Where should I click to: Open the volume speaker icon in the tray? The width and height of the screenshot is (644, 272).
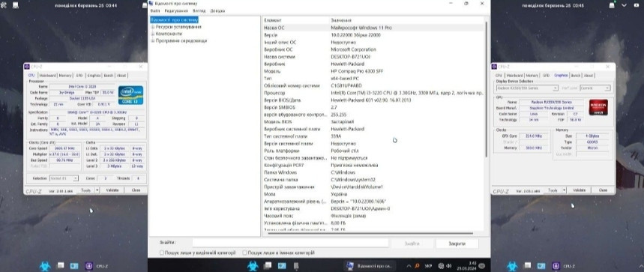pyautogui.click(x=448, y=266)
